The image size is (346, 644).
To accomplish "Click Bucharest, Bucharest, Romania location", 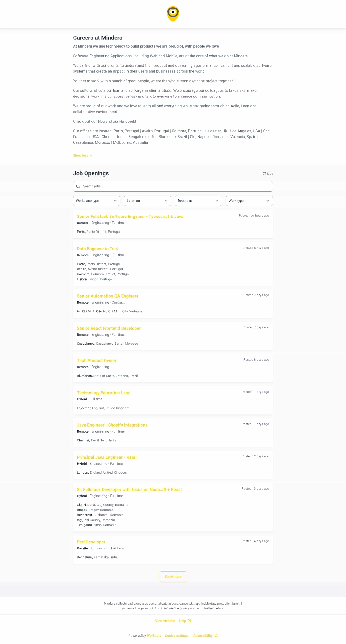I will (x=100, y=515).
